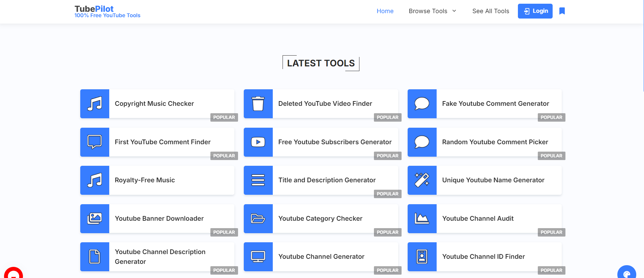Click the play button icon for Subscribers Generator

(258, 142)
